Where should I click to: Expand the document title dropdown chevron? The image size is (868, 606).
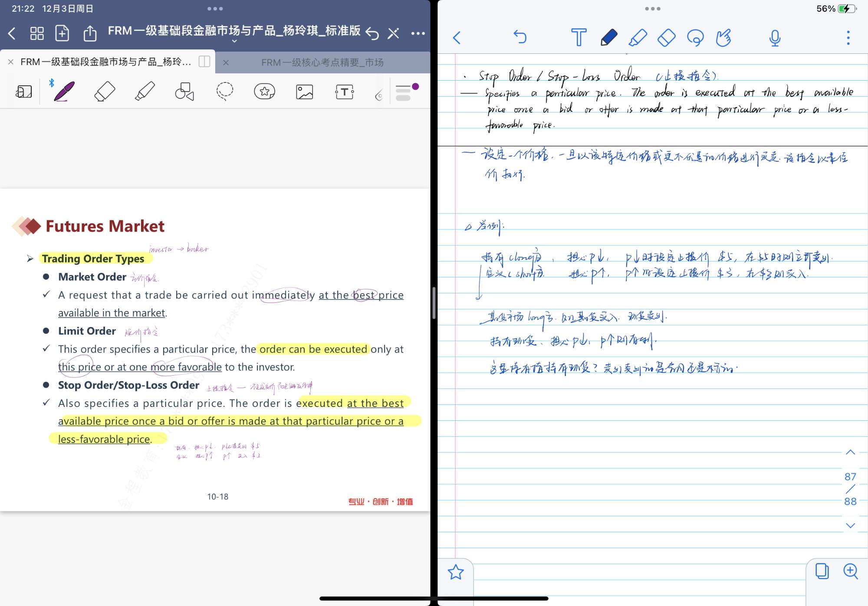coord(234,41)
